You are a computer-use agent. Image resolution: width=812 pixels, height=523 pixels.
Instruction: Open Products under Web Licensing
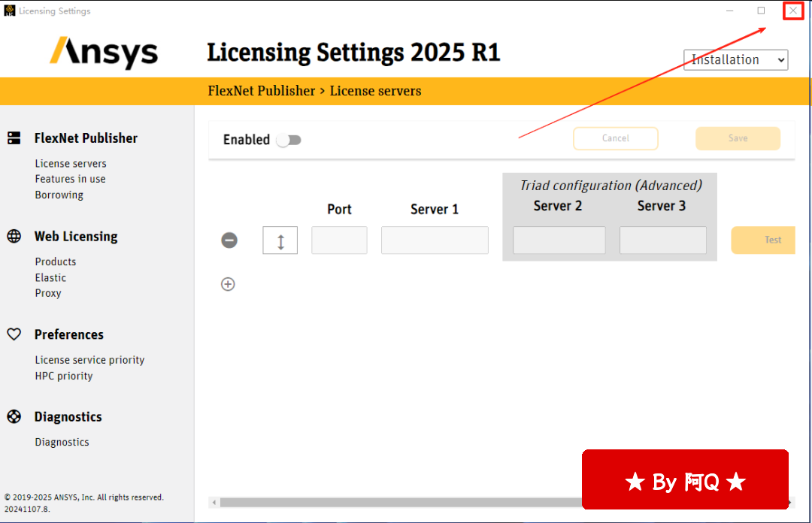(x=56, y=262)
